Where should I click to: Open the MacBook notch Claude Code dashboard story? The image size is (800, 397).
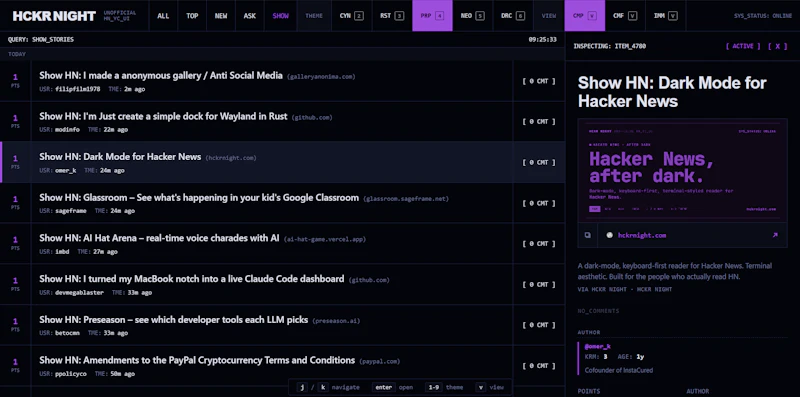click(x=191, y=279)
